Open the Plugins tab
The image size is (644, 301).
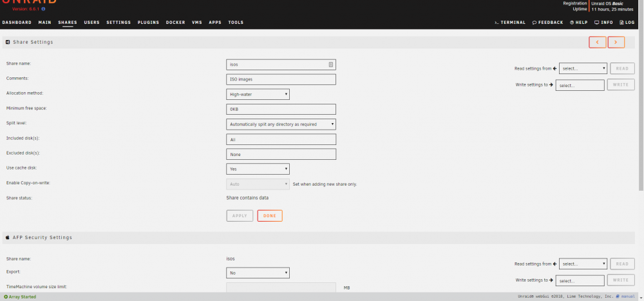[x=148, y=23]
